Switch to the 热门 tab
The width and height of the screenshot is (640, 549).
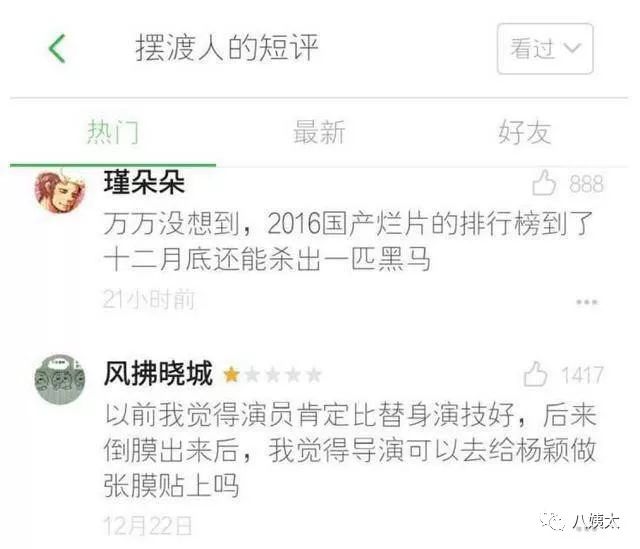coord(113,132)
